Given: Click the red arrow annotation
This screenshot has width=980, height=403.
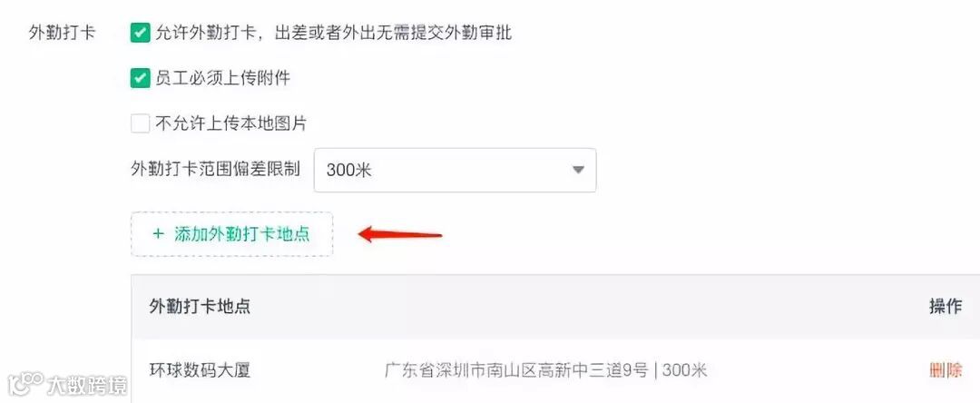Looking at the screenshot, I should 400,236.
